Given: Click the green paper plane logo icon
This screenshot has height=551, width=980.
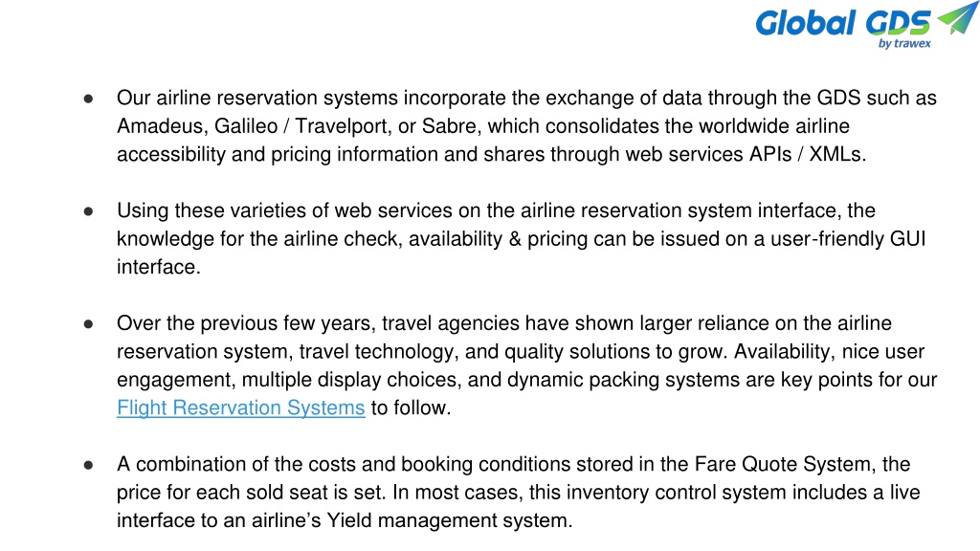Looking at the screenshot, I should [x=957, y=17].
